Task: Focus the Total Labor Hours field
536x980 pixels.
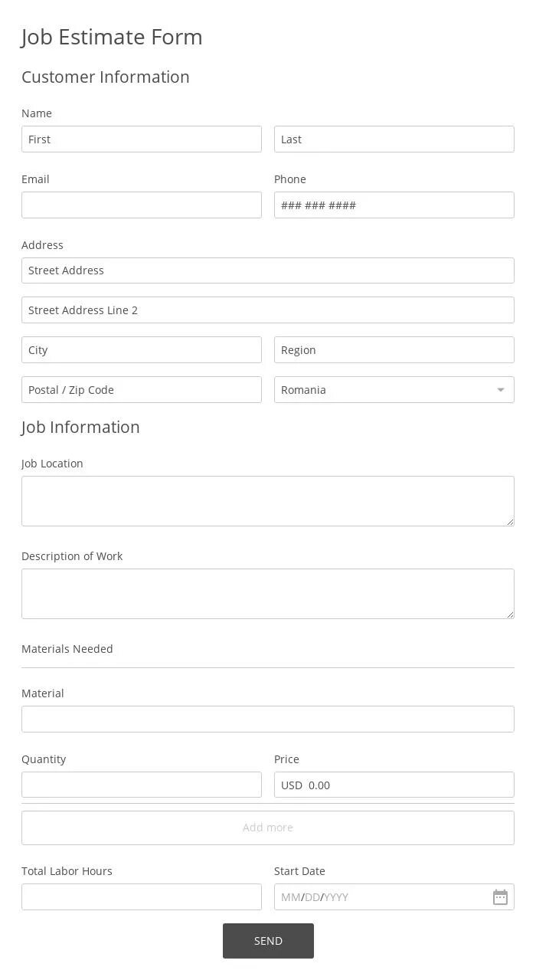Action: pos(142,897)
